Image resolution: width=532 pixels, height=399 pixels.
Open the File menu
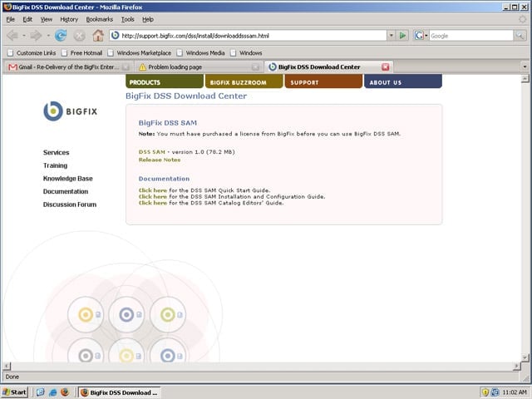[x=11, y=19]
